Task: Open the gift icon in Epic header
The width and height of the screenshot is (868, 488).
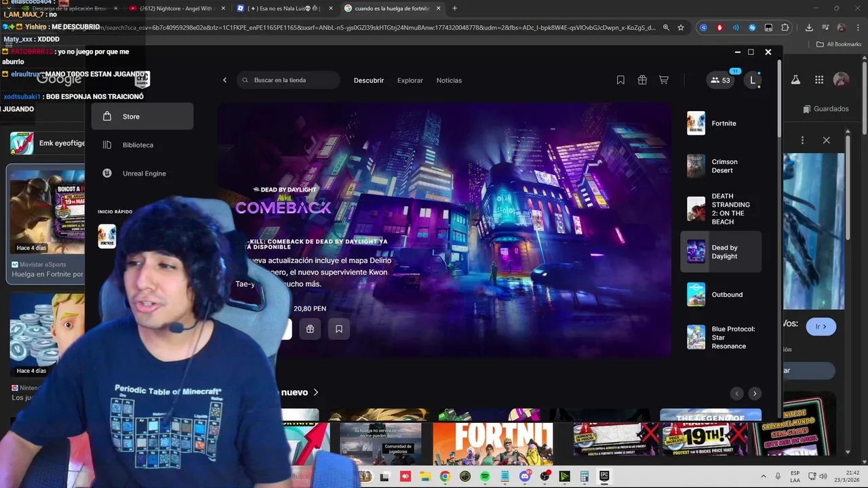Action: 642,80
